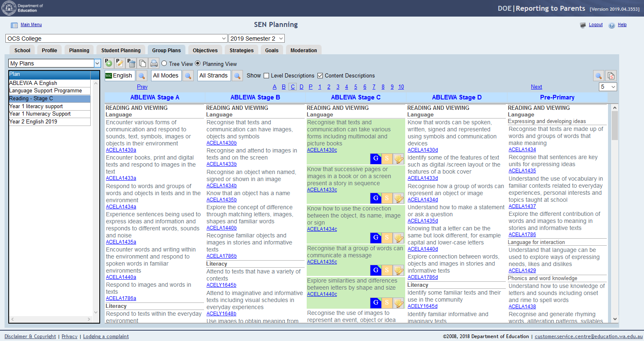
Task: Select Year 1 Numeracy Support in plan list
Action: [40, 114]
